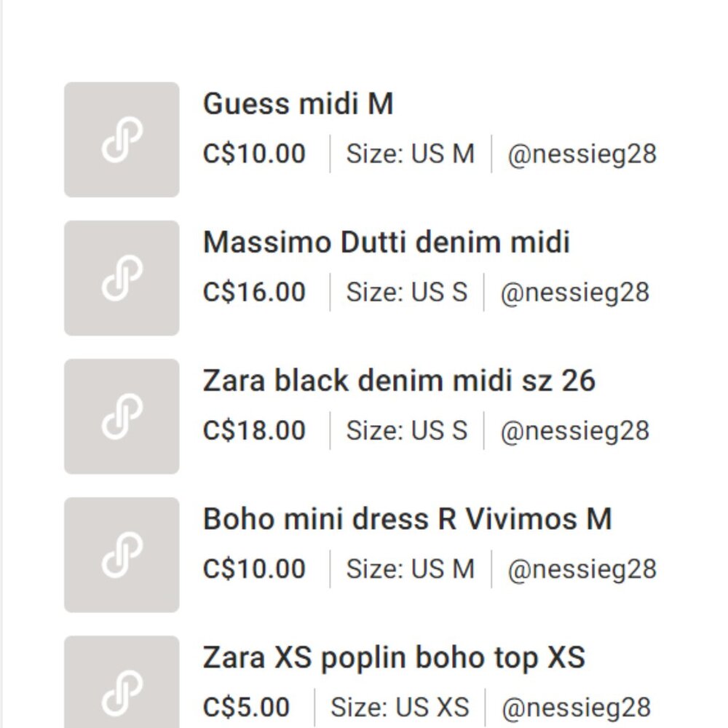Visit @nessieg28 profile from the Boho mini dress listing
This screenshot has width=728, height=728.
click(580, 568)
